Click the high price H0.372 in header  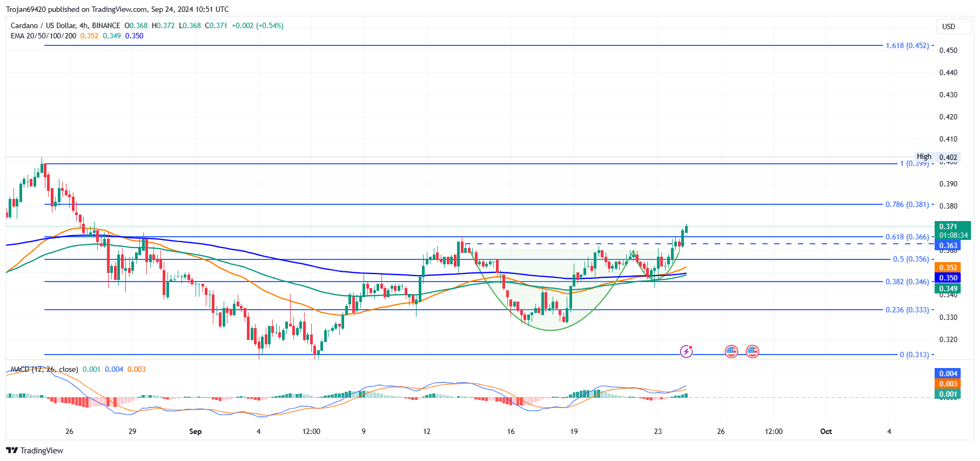pyautogui.click(x=163, y=25)
